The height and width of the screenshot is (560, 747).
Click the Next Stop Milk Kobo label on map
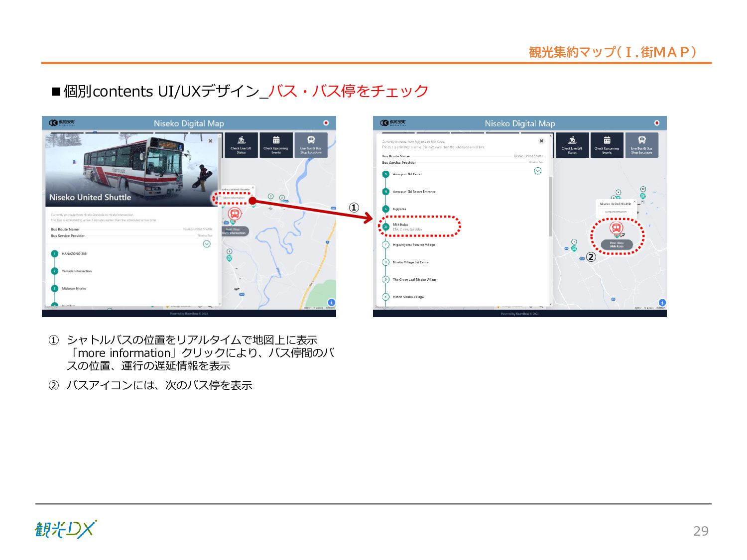[617, 244]
